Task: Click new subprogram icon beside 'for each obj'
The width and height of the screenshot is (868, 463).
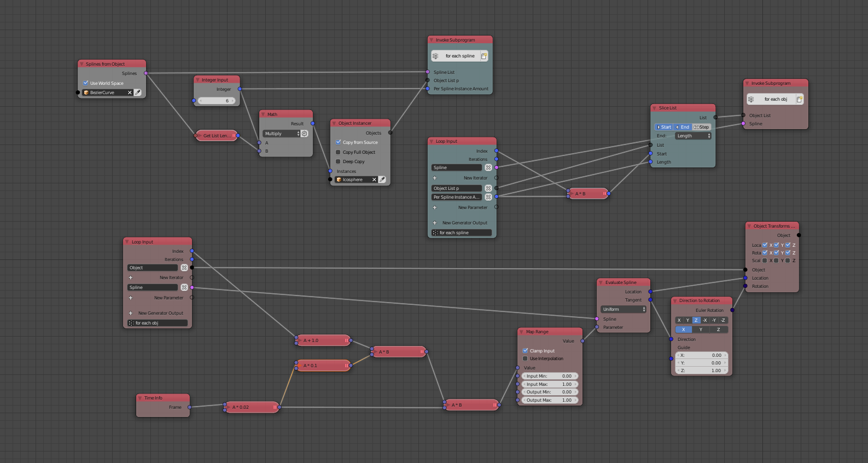Action: pos(800,99)
